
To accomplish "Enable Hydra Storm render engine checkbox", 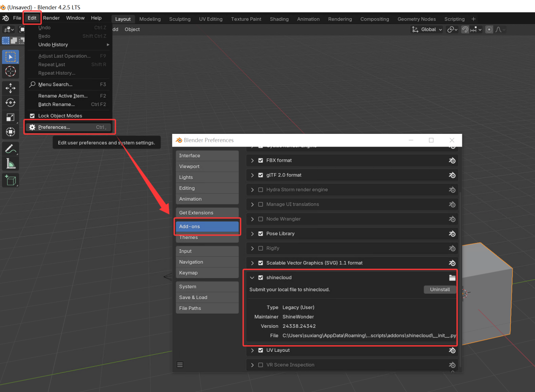I will click(x=261, y=190).
